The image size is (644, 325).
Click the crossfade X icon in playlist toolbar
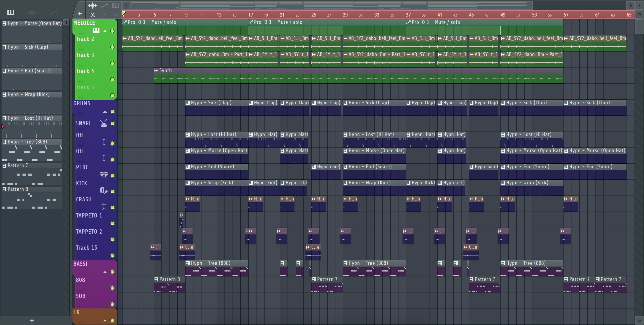(93, 15)
